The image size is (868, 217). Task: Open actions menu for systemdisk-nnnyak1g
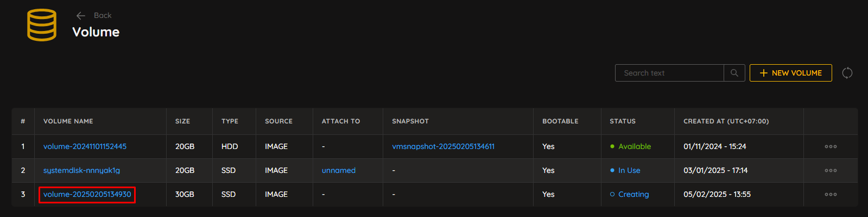831,171
